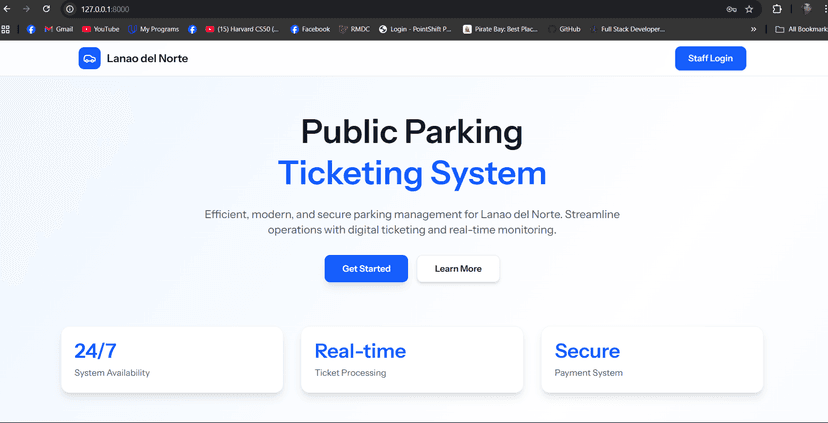Click the Payment System label

tap(588, 373)
